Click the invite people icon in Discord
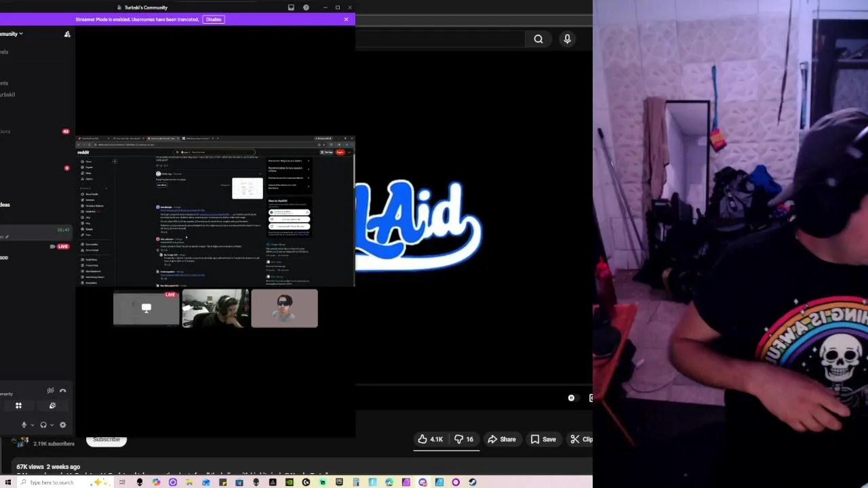The width and height of the screenshot is (868, 488). [x=67, y=34]
